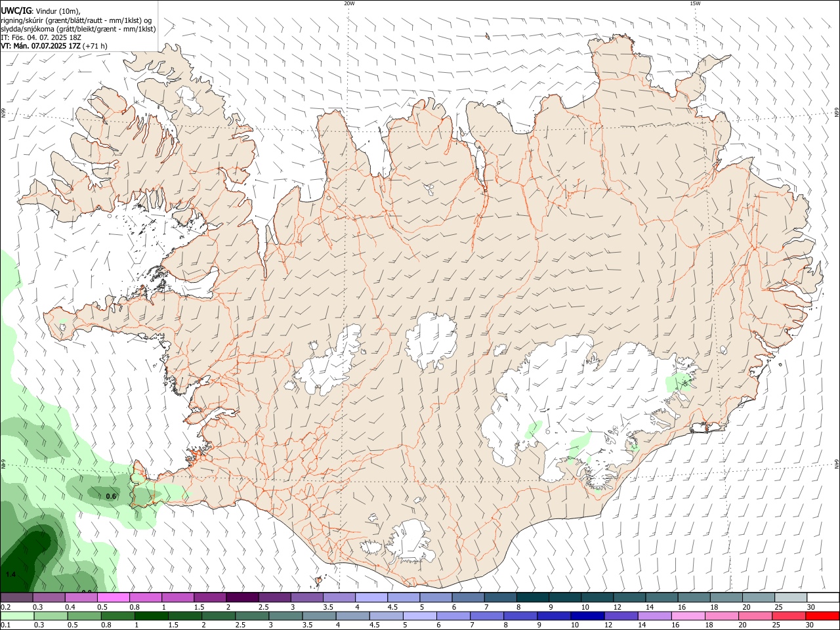Click the '0.2' label under the upper scale

click(5, 607)
